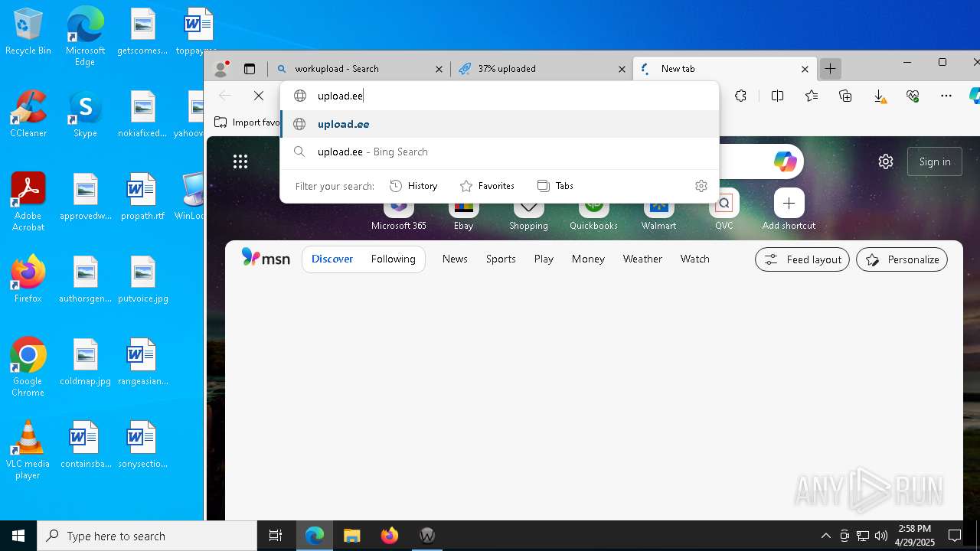Click the address bar with upload.ee
The height and width of the screenshot is (551, 980).
(500, 96)
